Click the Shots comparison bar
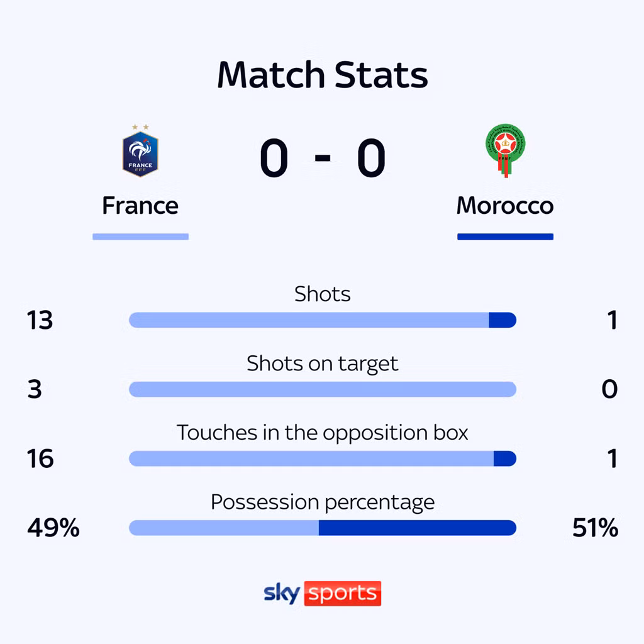Image resolution: width=644 pixels, height=644 pixels. click(x=323, y=320)
